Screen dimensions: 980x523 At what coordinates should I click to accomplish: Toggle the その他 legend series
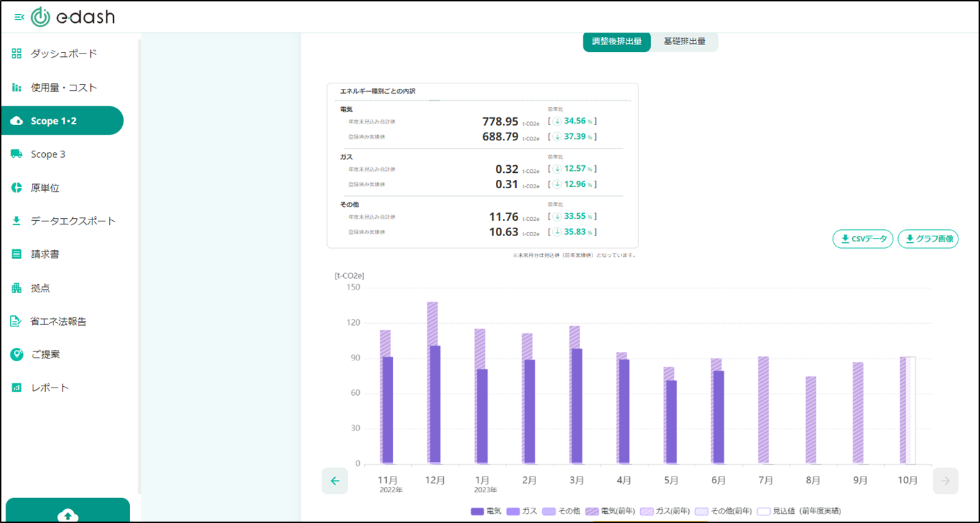click(x=560, y=510)
